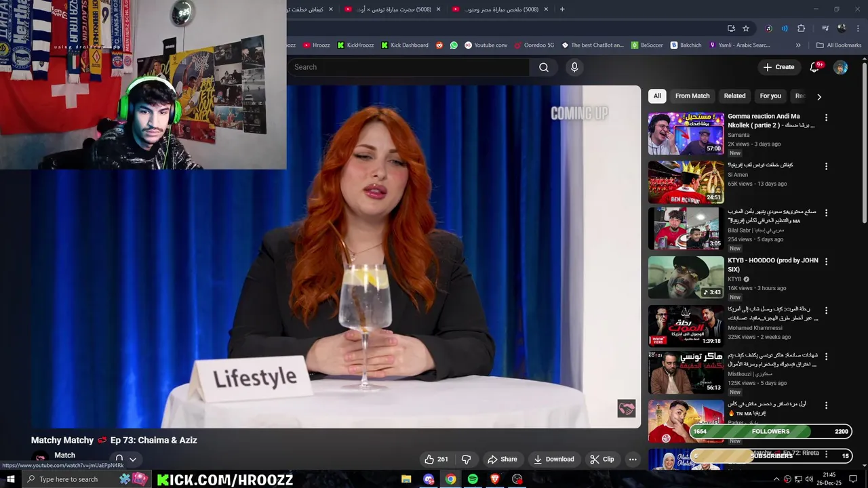Close the ملخص مباراة مصر tab
Viewport: 868px width, 488px height.
coord(546,9)
